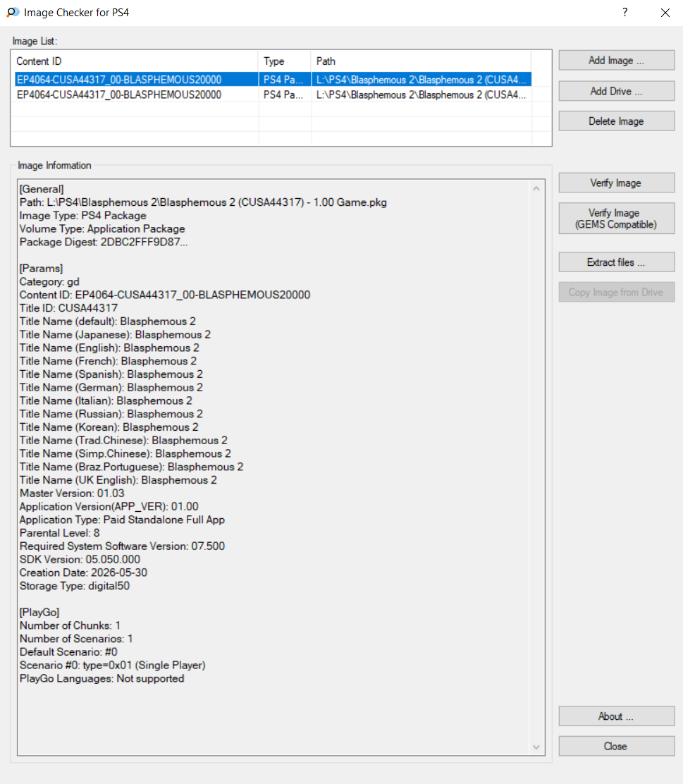This screenshot has height=784, width=683.
Task: Click the Add Image ... button
Action: click(x=616, y=61)
